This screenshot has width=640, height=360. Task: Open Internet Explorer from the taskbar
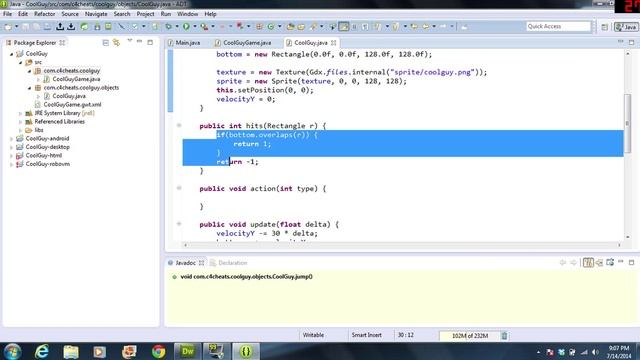pos(42,351)
